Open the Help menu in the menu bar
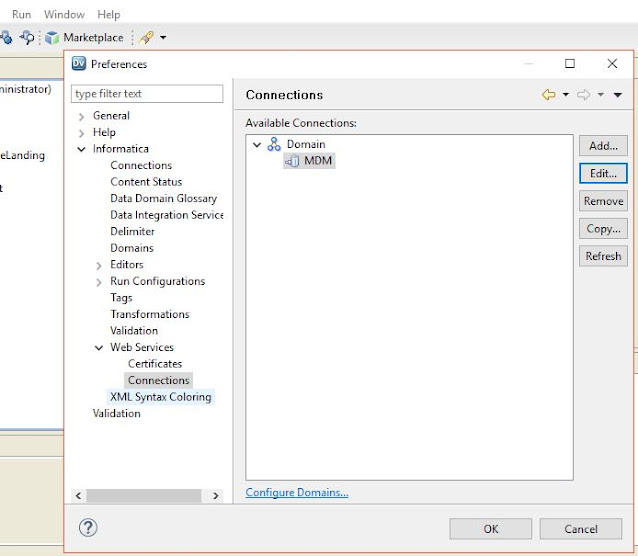The width and height of the screenshot is (638, 556). click(x=109, y=15)
